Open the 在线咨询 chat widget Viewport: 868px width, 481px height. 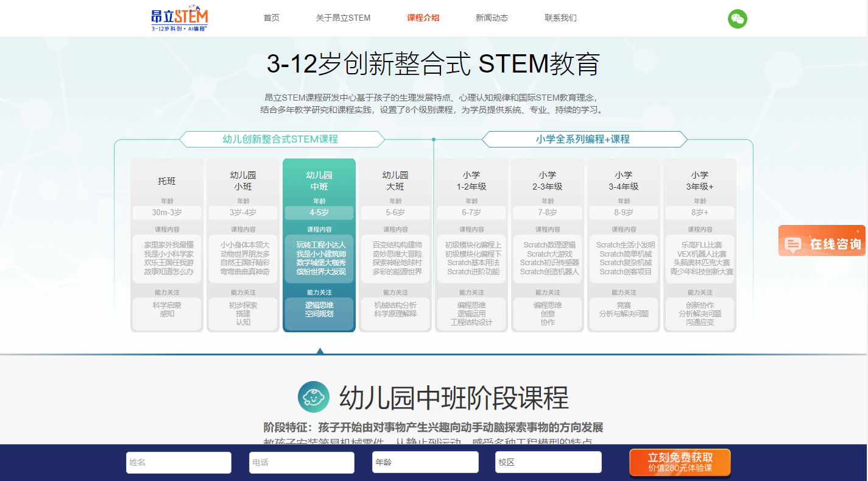click(x=822, y=241)
